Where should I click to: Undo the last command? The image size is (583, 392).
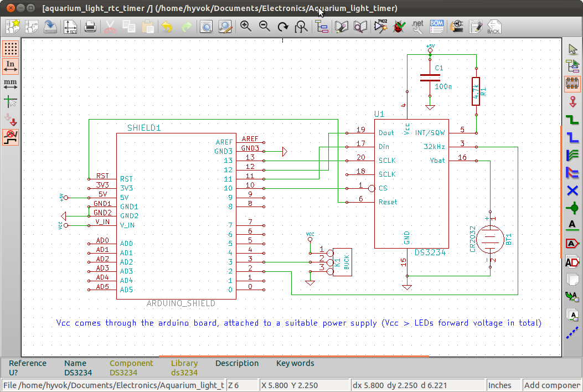pyautogui.click(x=167, y=27)
